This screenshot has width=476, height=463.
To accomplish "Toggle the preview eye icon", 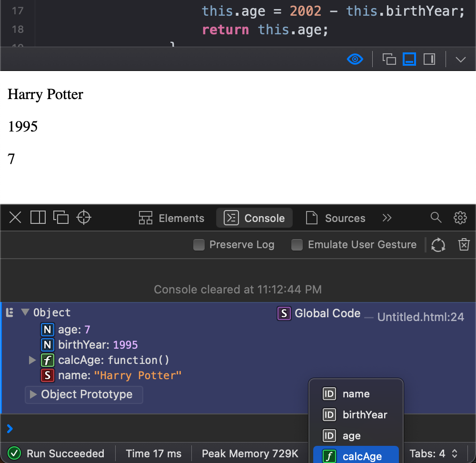I will pos(355,59).
